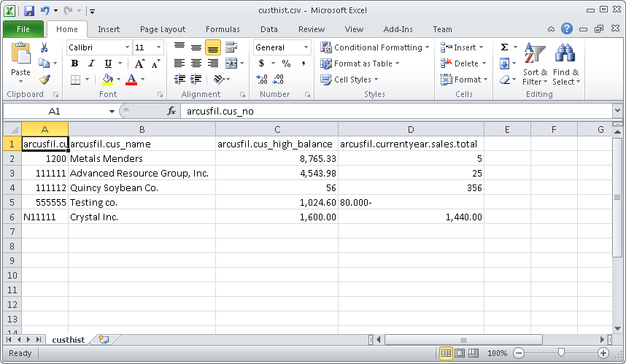This screenshot has width=626, height=364.
Task: Toggle Underline formatting
Action: 108,63
